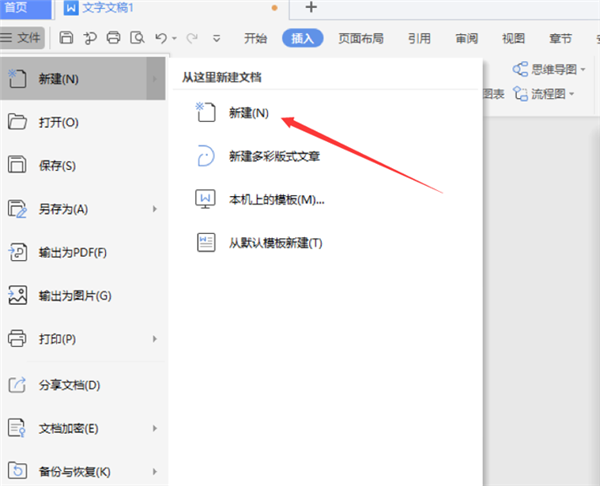Select 本机上的模板(M)... option
600x486 pixels.
pos(277,199)
